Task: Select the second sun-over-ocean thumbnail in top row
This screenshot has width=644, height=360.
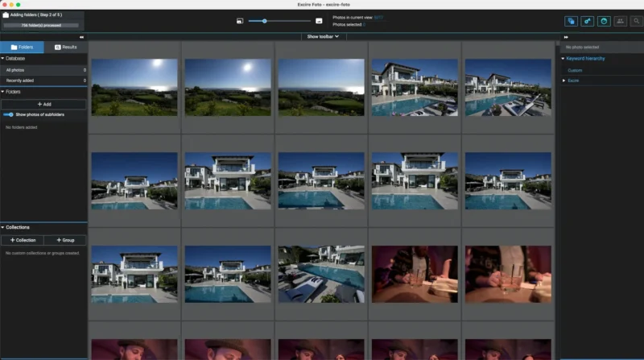Action: click(x=228, y=87)
